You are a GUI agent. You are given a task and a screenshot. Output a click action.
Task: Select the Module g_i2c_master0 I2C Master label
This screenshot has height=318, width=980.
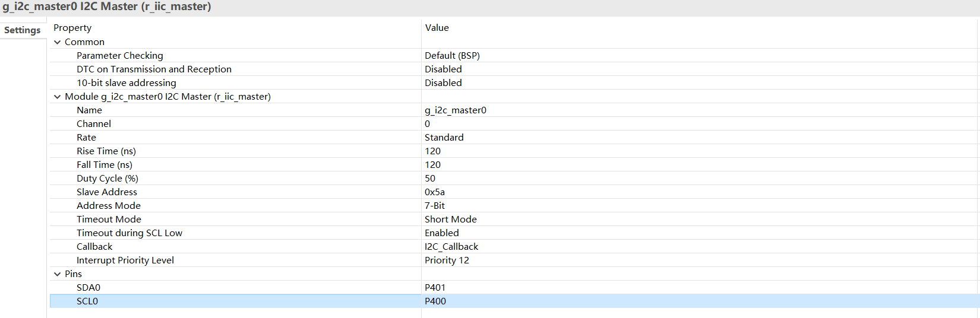point(167,97)
